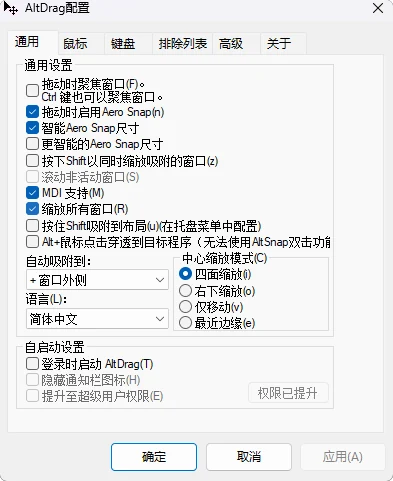Switch to the 鼠标 tab

[75, 44]
